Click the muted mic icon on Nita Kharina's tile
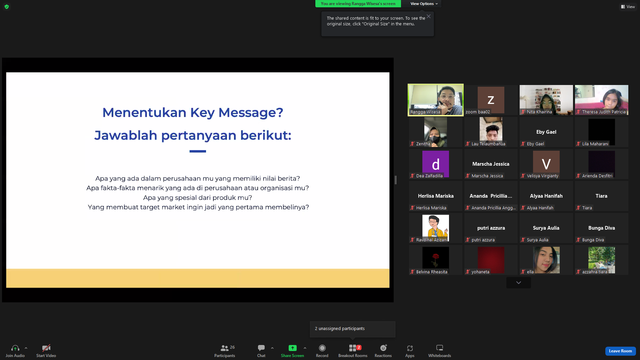Viewport: 640px width, 360px height. click(523, 112)
